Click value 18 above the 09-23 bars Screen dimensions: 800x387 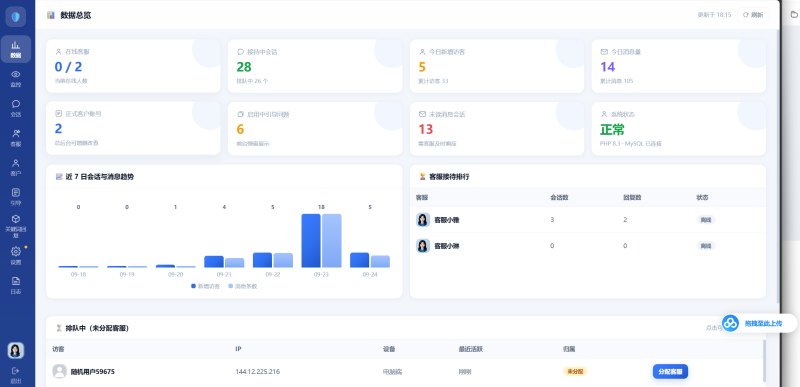[321, 207]
